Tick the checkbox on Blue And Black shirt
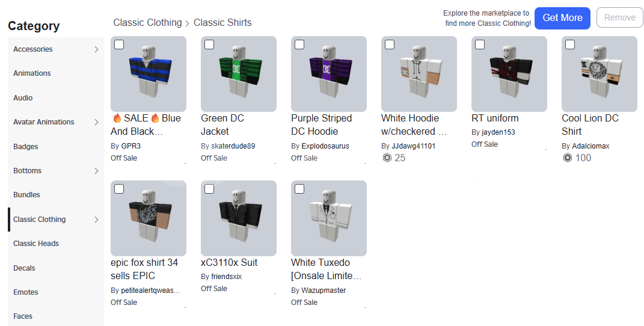 (x=119, y=45)
